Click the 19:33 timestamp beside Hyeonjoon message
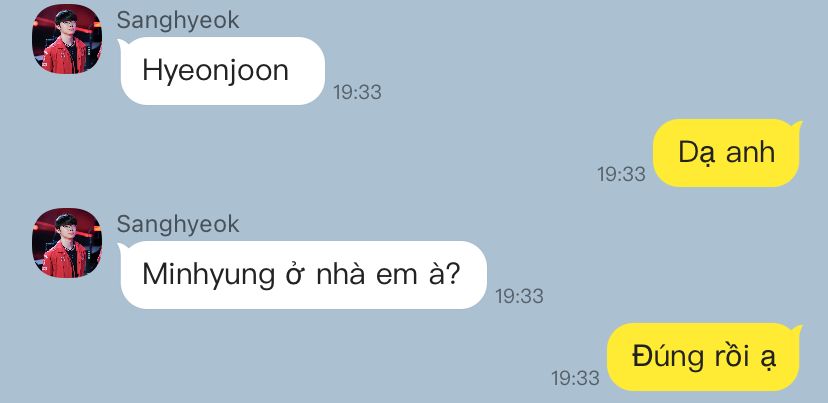828x403 pixels. click(x=357, y=92)
